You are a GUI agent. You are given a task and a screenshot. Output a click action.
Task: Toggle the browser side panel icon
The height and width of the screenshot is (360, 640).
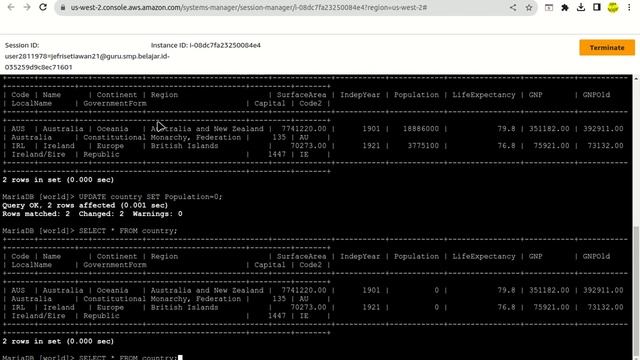pyautogui.click(x=597, y=7)
